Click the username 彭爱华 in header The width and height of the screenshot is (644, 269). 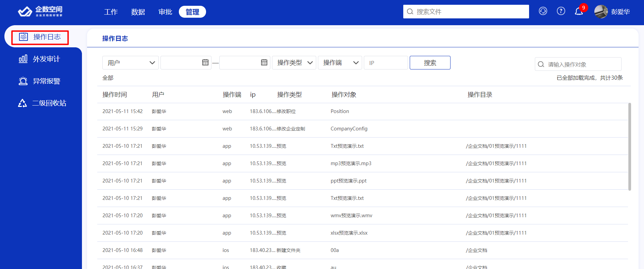[621, 12]
